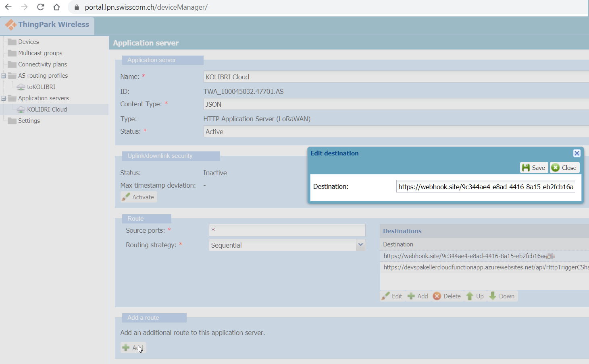Open Connectivity plans folder
The image size is (589, 364).
coord(42,64)
